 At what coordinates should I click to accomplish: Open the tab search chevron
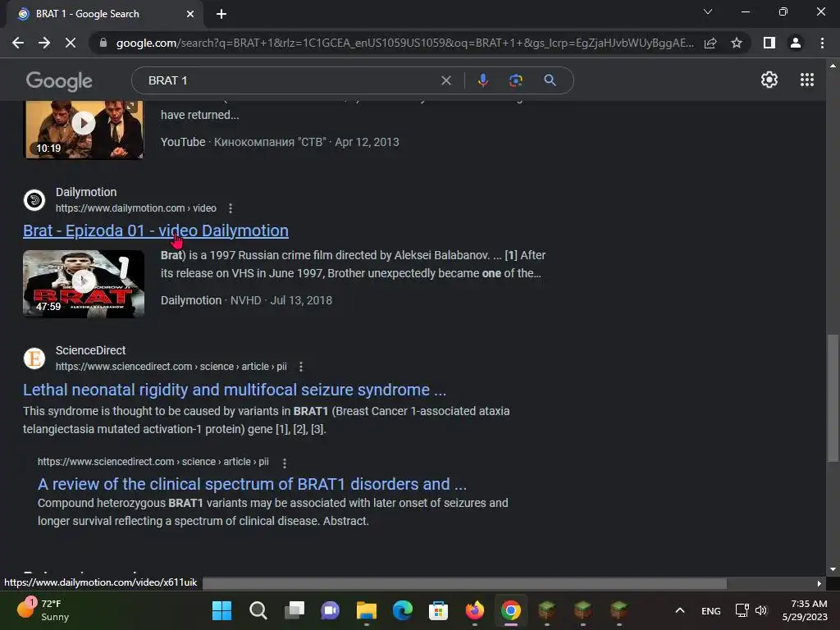(708, 11)
